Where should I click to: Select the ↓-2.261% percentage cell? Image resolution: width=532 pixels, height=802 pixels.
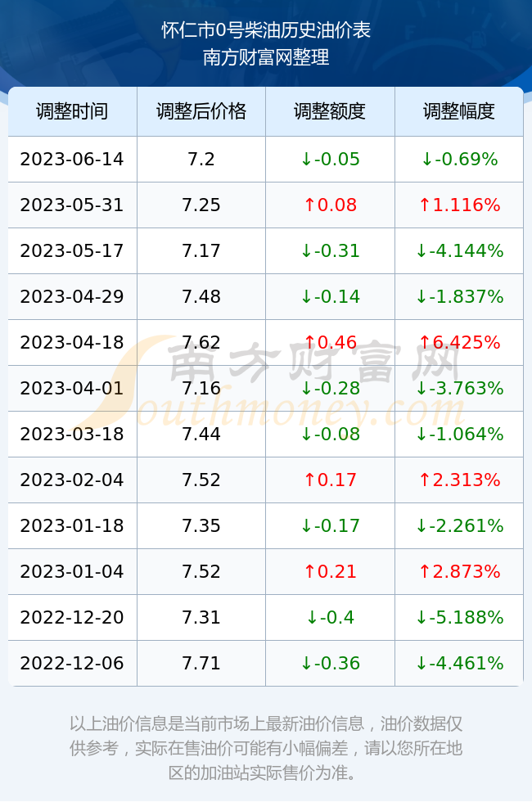click(x=459, y=525)
